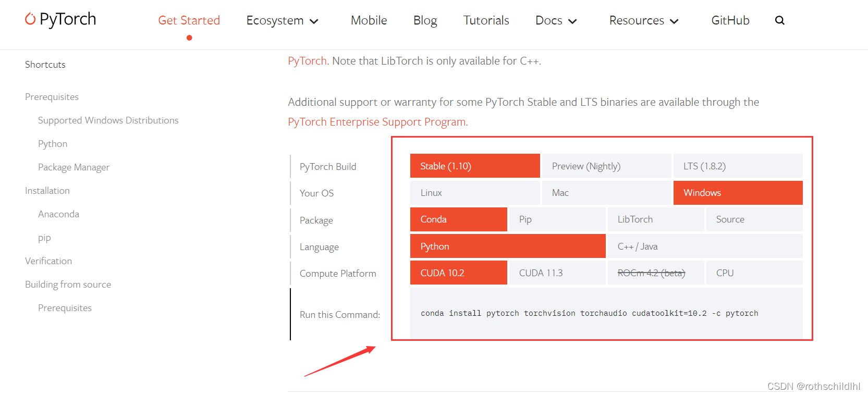
Task: Open the search magnifier icon
Action: [x=779, y=20]
